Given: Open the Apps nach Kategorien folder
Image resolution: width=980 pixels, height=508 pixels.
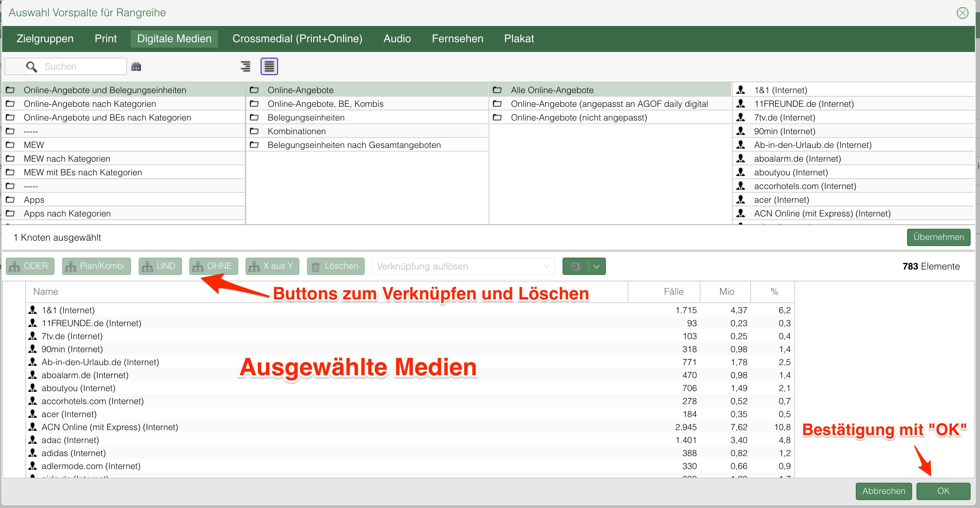Looking at the screenshot, I should (123, 213).
